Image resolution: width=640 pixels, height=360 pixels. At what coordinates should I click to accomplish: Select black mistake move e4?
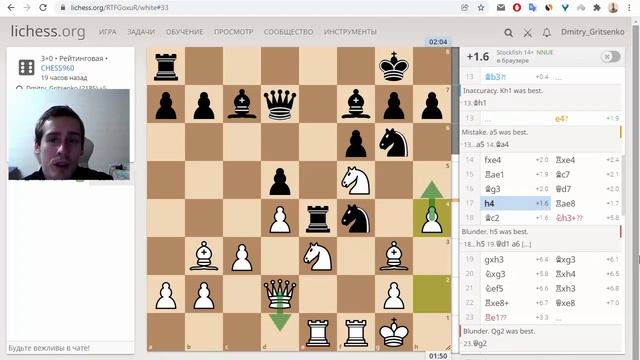tap(587, 118)
